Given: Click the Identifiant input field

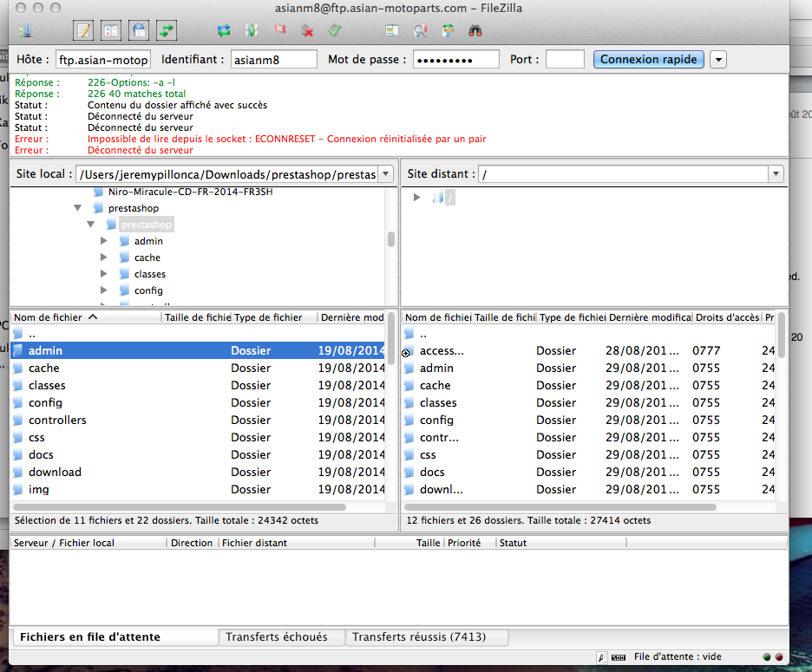Looking at the screenshot, I should [x=273, y=60].
